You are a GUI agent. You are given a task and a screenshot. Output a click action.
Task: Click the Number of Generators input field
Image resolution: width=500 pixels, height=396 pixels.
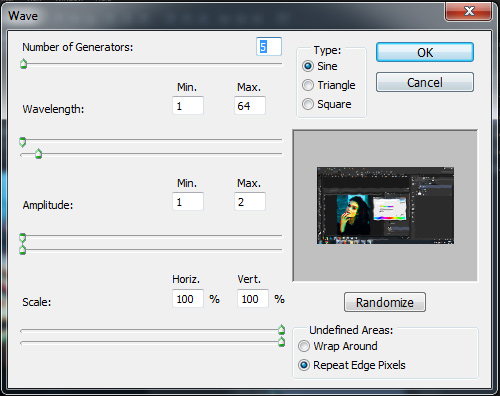269,47
